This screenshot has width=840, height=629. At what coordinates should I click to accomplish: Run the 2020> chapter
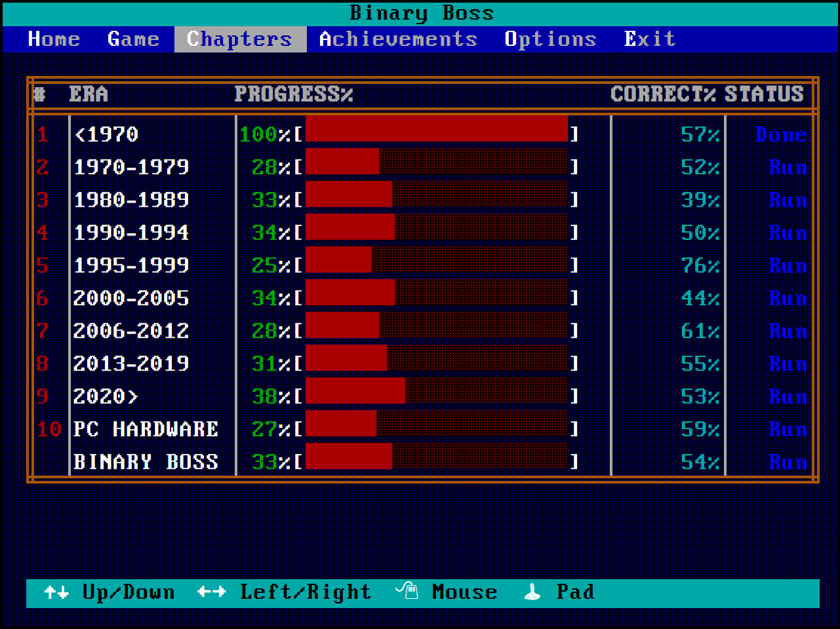click(788, 397)
